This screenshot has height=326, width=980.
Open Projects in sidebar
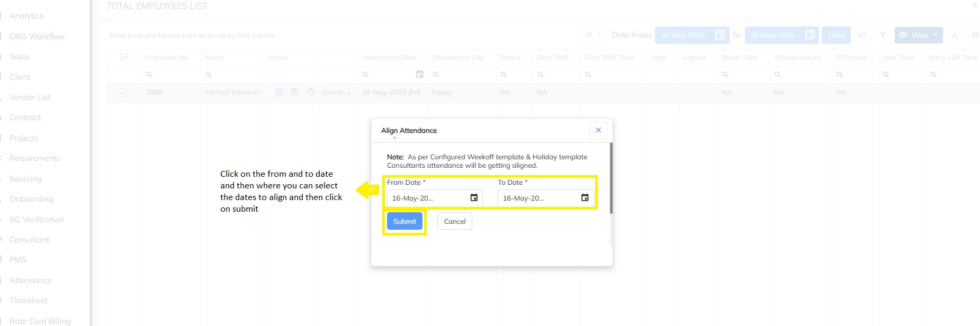(24, 138)
